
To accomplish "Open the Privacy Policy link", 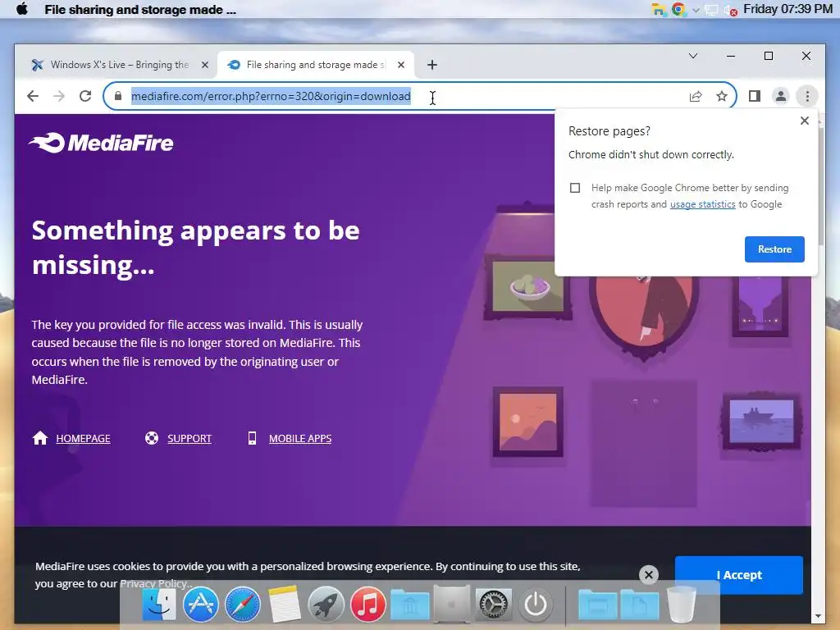I will 153,583.
